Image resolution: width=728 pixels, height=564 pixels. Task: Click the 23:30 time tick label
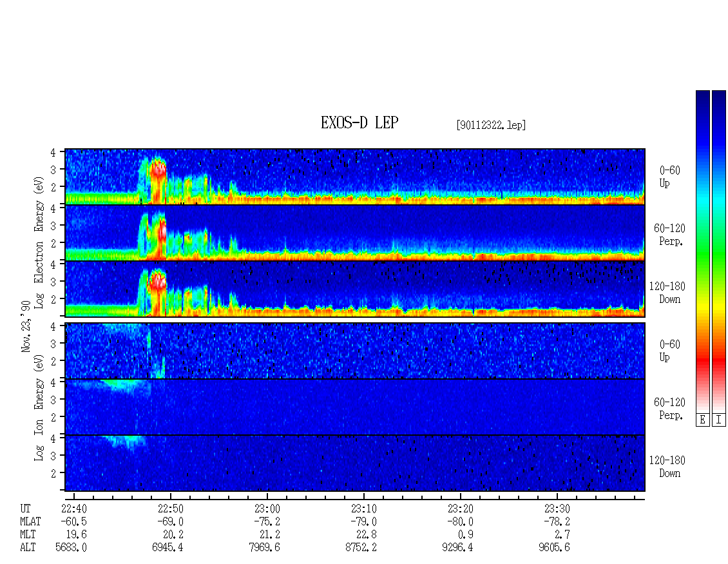tap(557, 509)
